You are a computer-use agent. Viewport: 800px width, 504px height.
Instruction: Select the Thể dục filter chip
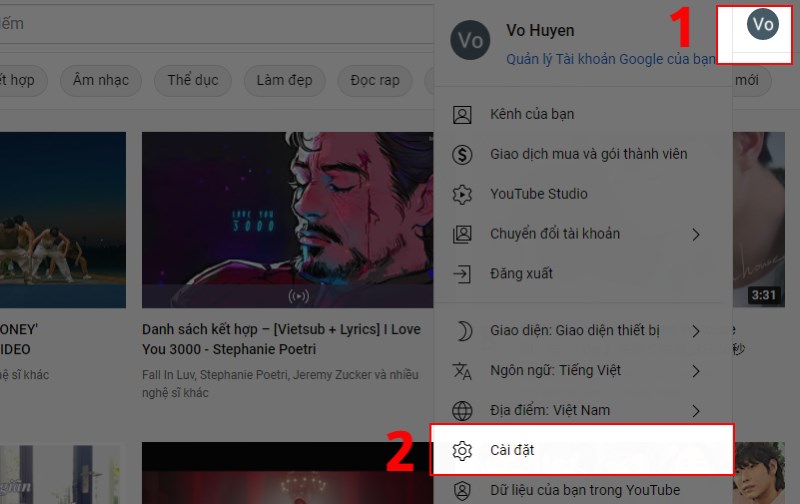(192, 81)
